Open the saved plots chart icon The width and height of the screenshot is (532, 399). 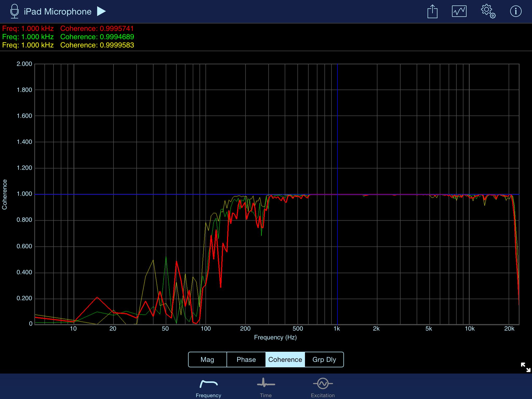(459, 11)
